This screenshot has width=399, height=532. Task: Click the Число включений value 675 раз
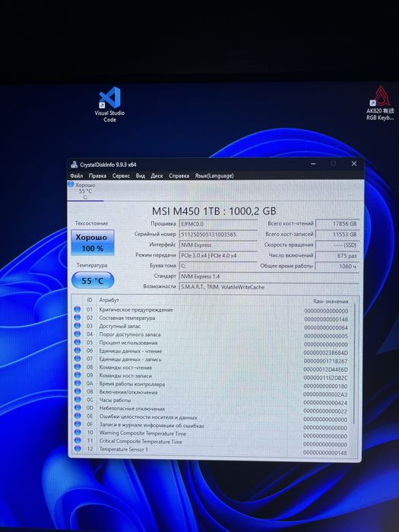coord(337,255)
